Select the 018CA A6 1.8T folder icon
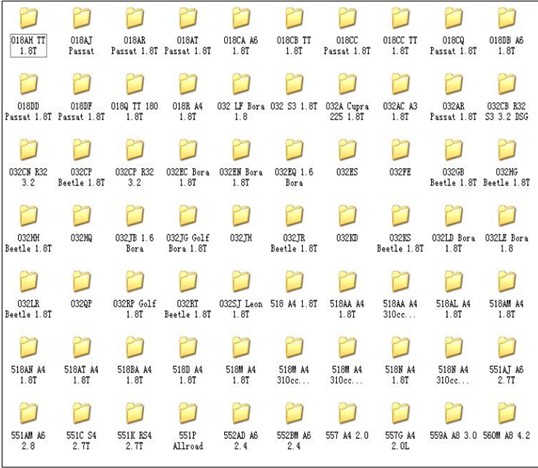The width and height of the screenshot is (538, 468). pos(241,18)
